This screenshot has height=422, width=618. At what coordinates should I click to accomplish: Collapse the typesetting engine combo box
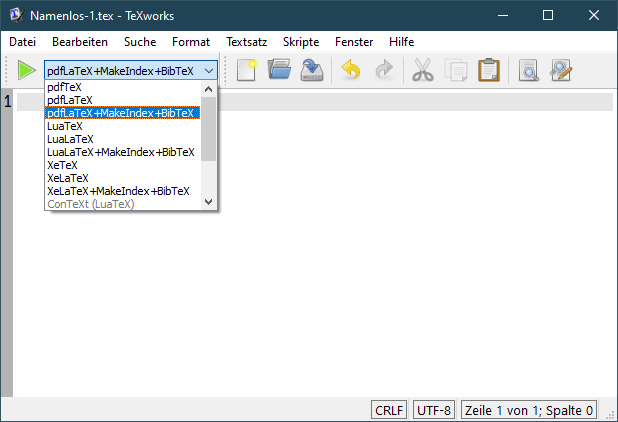pyautogui.click(x=208, y=71)
